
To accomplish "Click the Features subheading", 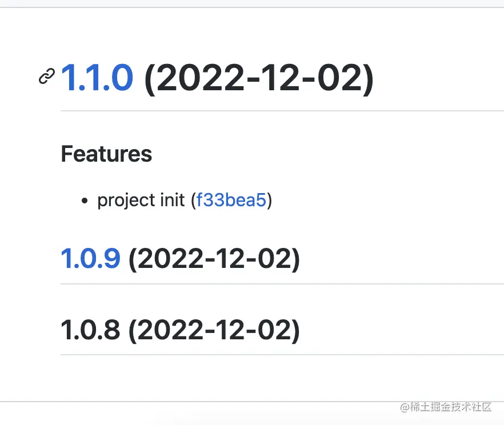I will click(x=106, y=154).
